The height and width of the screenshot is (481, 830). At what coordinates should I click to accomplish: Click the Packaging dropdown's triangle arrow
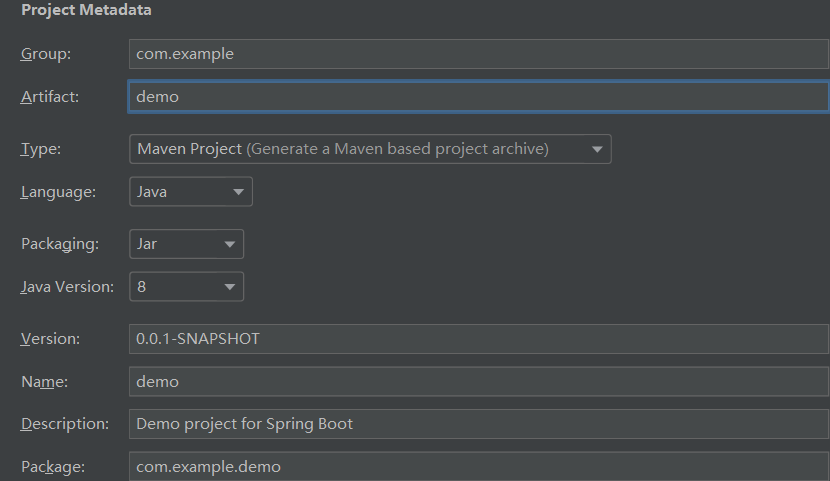pyautogui.click(x=229, y=244)
